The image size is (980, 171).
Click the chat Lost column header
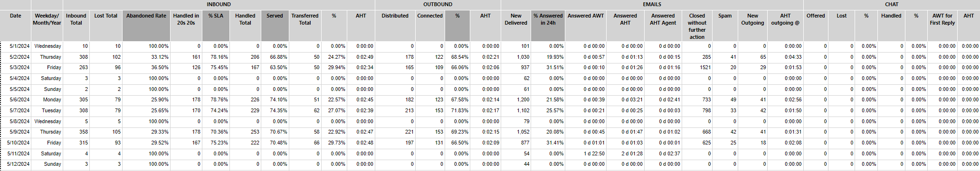pyautogui.click(x=841, y=26)
